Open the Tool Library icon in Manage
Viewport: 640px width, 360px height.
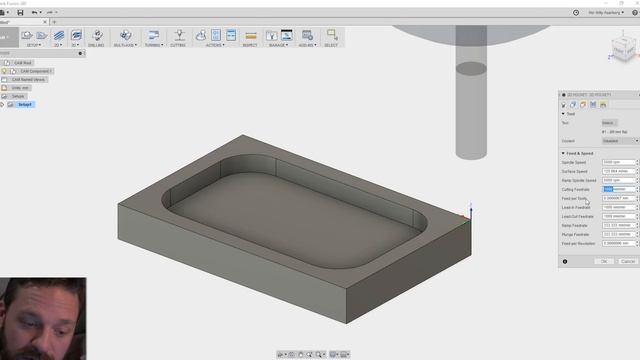click(271, 36)
